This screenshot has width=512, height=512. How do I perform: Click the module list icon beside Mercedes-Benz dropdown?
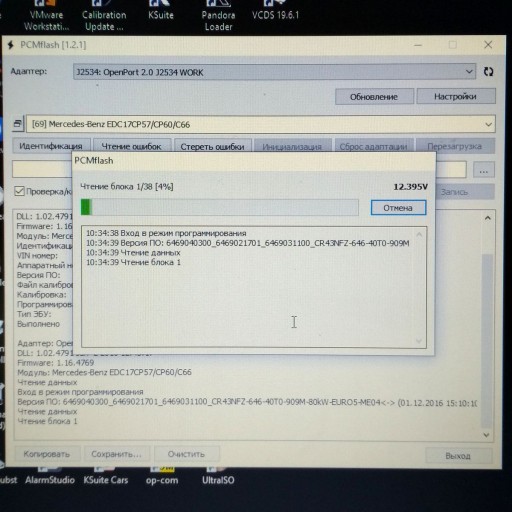pyautogui.click(x=18, y=124)
